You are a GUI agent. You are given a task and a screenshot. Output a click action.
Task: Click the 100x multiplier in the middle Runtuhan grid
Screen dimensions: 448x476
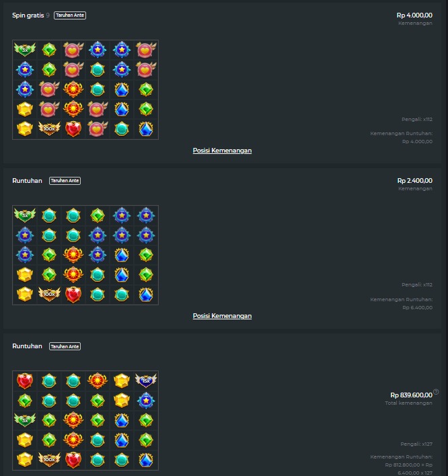pyautogui.click(x=49, y=294)
